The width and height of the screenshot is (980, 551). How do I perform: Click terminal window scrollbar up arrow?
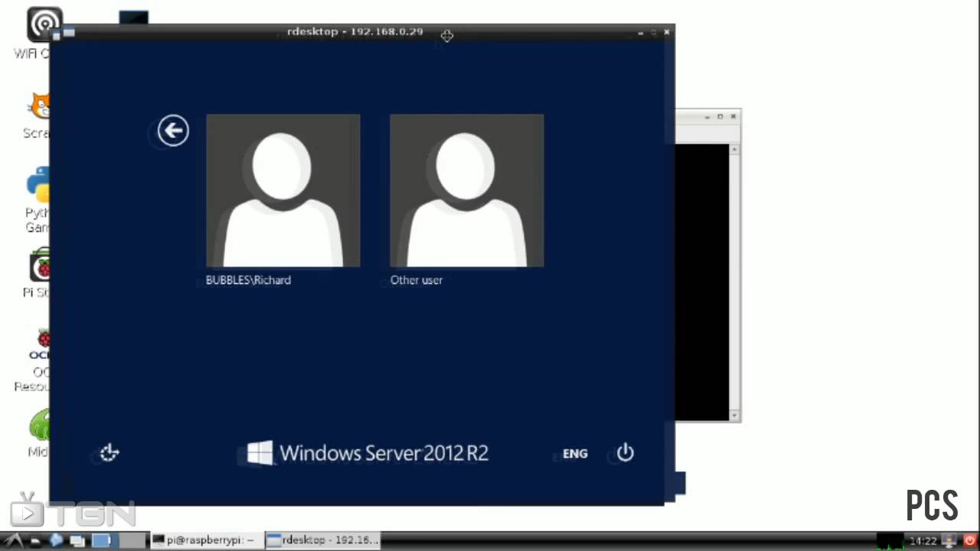(x=735, y=149)
